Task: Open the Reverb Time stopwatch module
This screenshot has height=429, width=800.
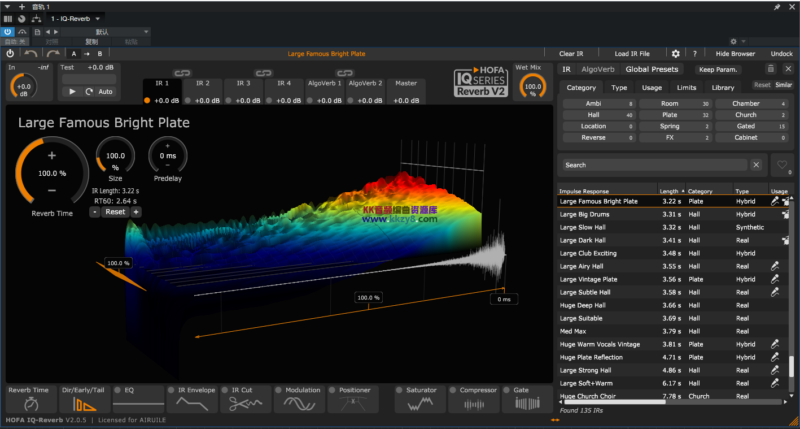Action: pyautogui.click(x=30, y=402)
